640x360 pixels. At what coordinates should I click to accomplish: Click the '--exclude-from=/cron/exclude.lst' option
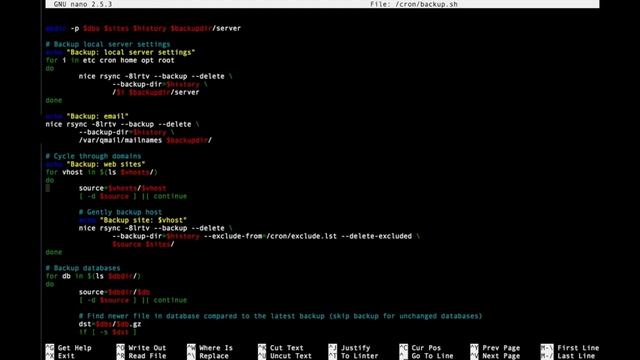coord(270,236)
